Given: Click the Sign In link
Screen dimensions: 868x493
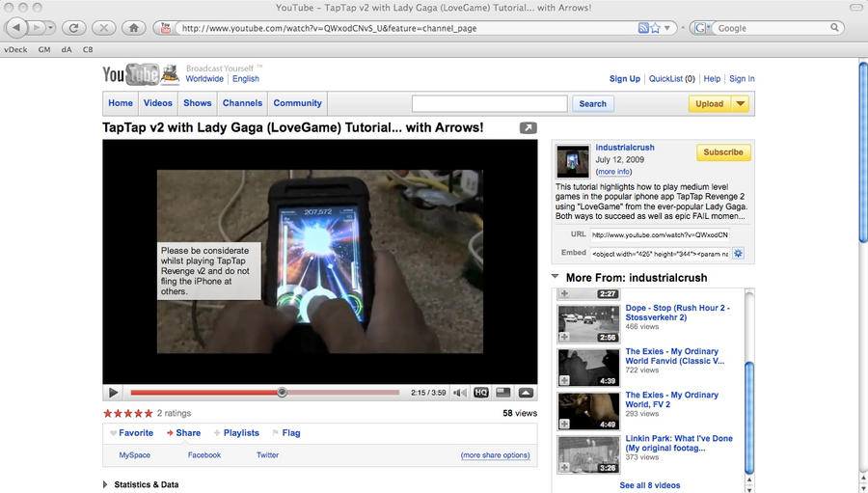Looking at the screenshot, I should [x=742, y=79].
